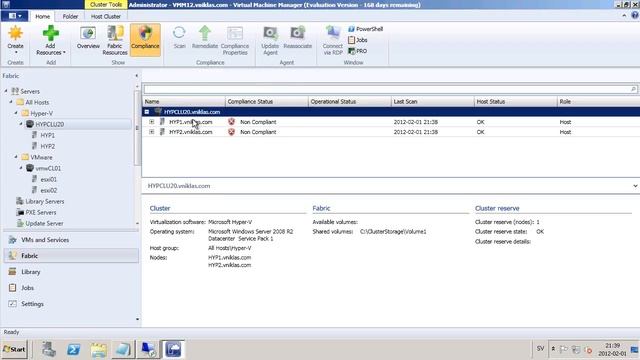Screen dimensions: 640x360
Task: Open PRO from the ribbon
Action: pyautogui.click(x=358, y=51)
